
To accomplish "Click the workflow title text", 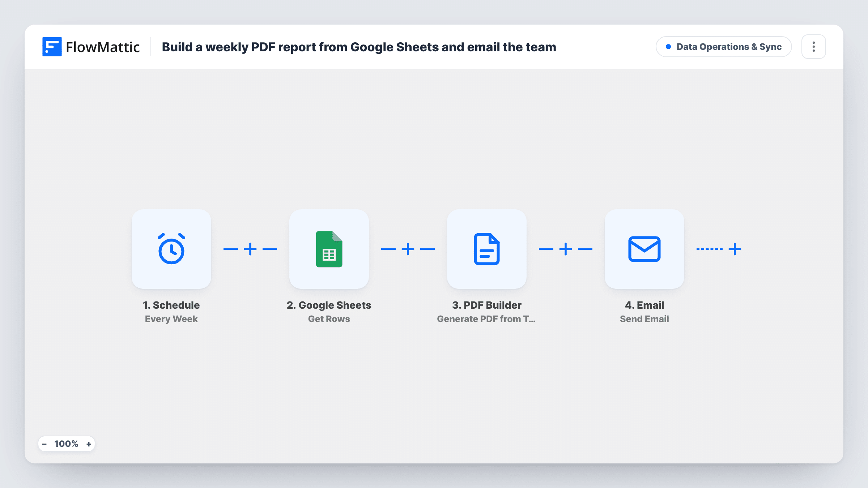I will 359,47.
